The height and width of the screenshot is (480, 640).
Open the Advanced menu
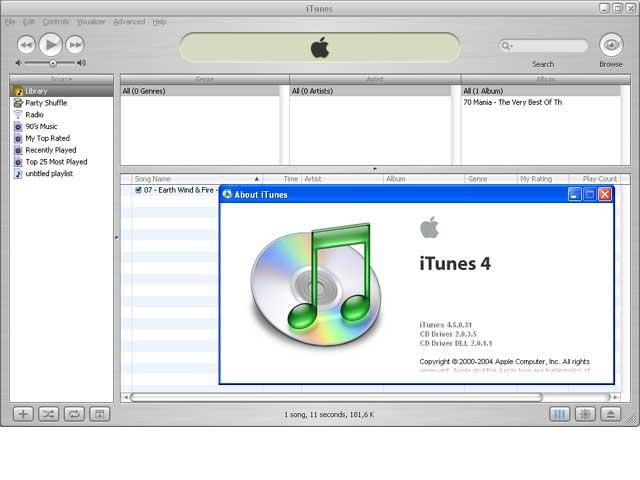click(129, 22)
